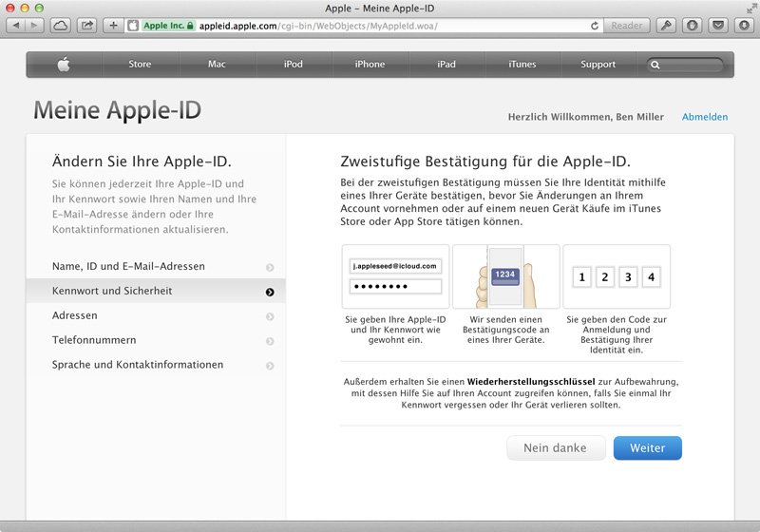Open the round extension icon after the key icon

(x=693, y=26)
